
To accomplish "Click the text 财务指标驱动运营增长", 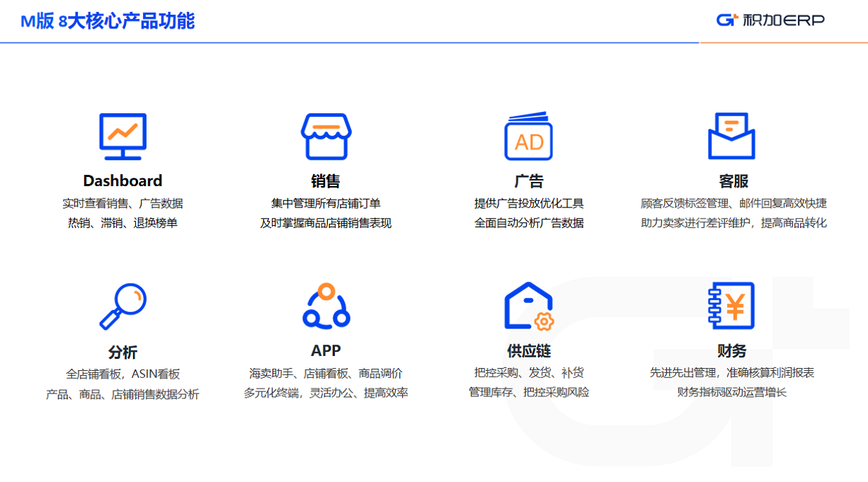I will [x=732, y=392].
